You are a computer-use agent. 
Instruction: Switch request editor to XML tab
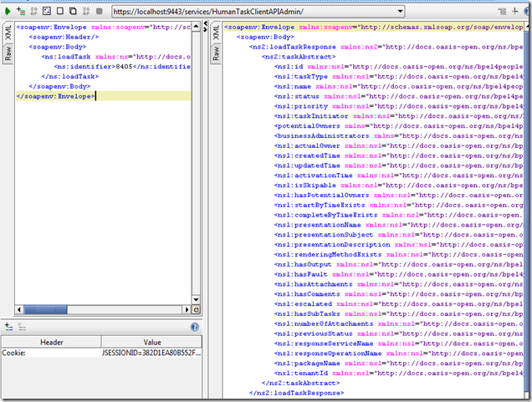[x=8, y=33]
